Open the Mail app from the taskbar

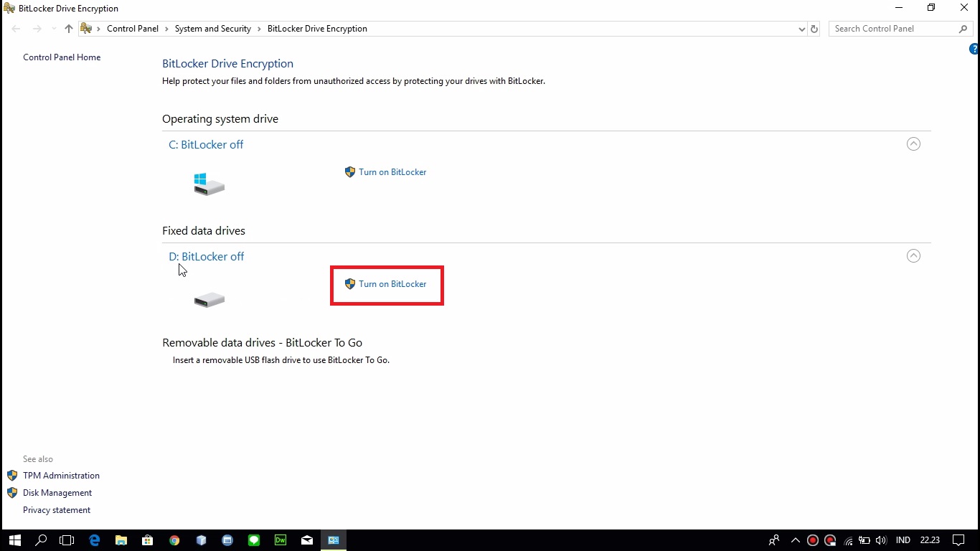click(x=307, y=540)
